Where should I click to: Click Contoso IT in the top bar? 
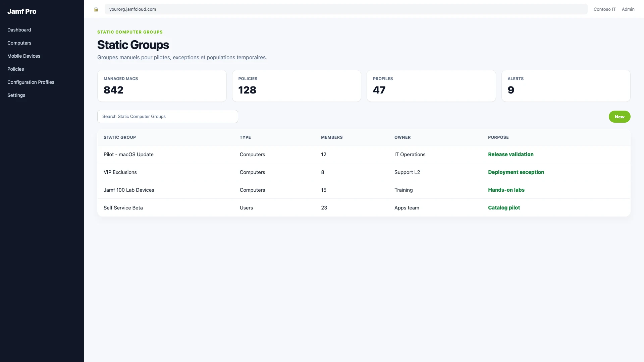coord(605,9)
